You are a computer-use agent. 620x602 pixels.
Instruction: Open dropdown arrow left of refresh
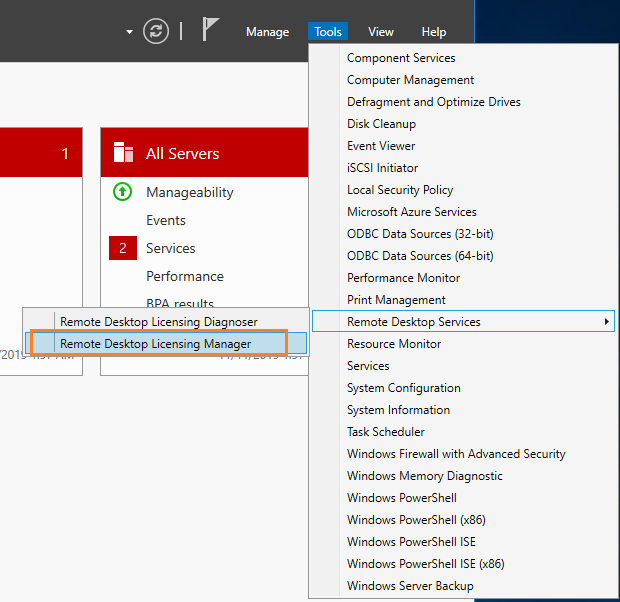(129, 32)
